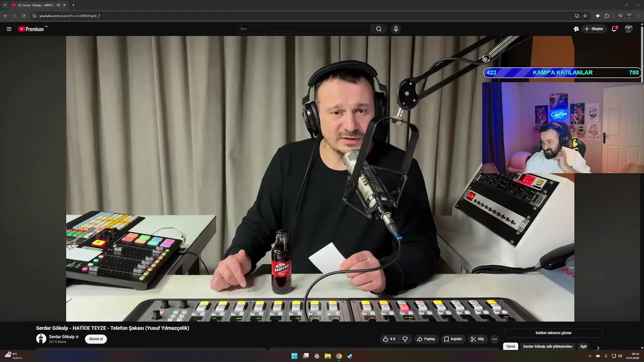This screenshot has width=644, height=362.
Task: Click the video player to pause
Action: click(320, 178)
